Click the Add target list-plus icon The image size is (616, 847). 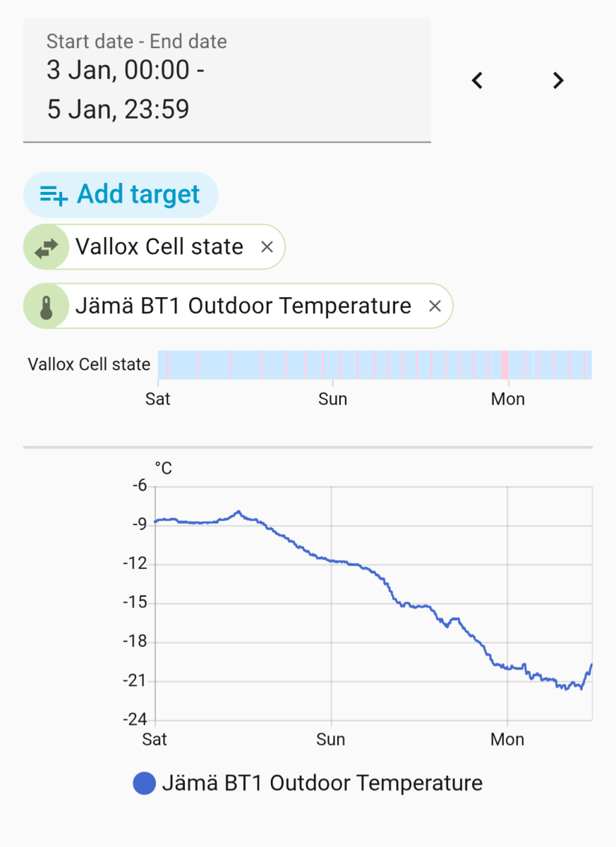(x=54, y=194)
